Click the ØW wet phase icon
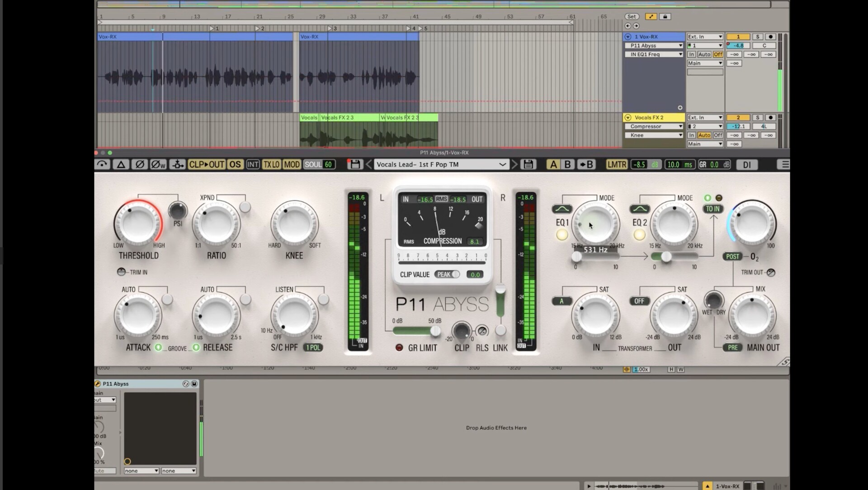 pos(158,164)
